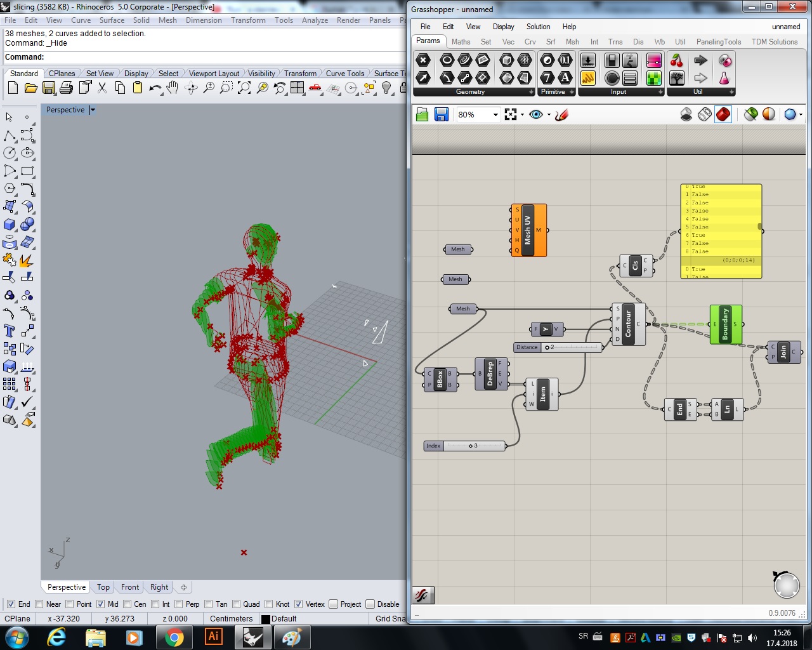
Task: Enable the Cen osnap checkbox
Action: (x=128, y=604)
